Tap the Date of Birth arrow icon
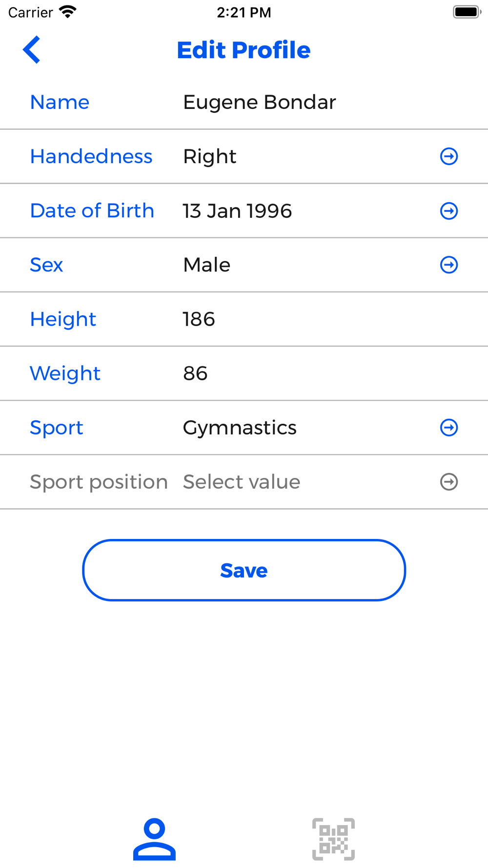The height and width of the screenshot is (868, 488). coord(449,211)
